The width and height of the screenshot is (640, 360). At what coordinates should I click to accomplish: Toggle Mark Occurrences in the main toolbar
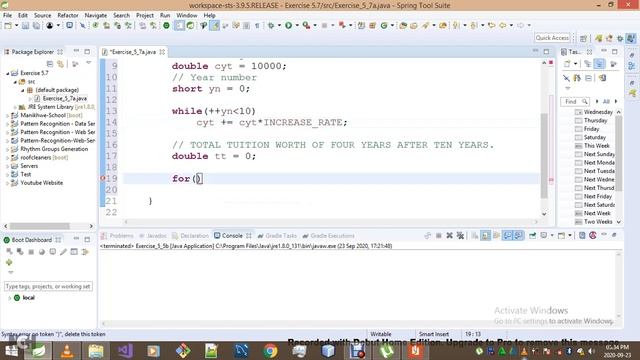pyautogui.click(x=214, y=26)
